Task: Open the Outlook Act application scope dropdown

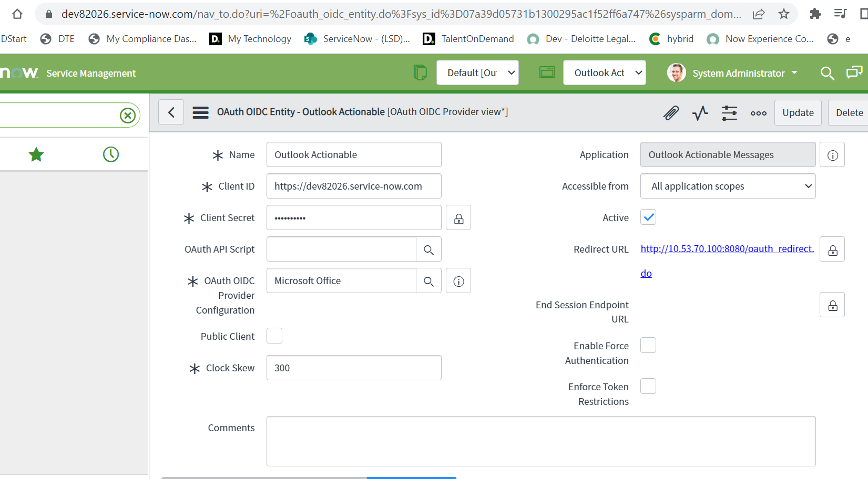Action: tap(605, 72)
